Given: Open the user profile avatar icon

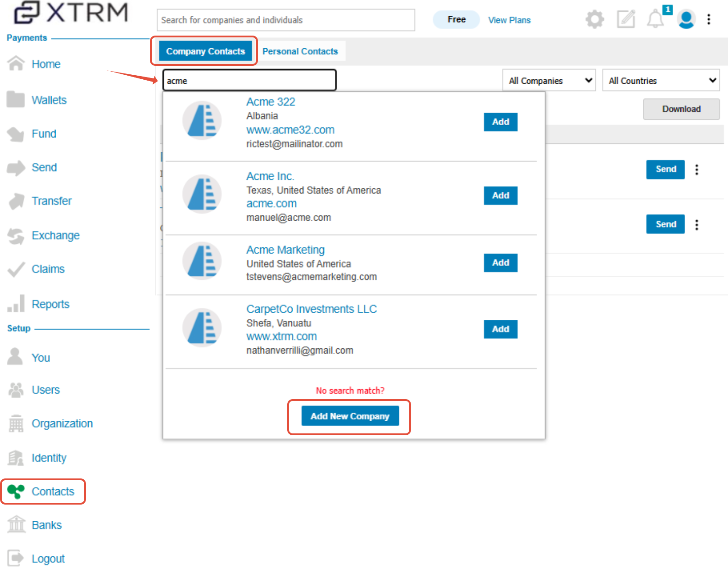Looking at the screenshot, I should [686, 19].
